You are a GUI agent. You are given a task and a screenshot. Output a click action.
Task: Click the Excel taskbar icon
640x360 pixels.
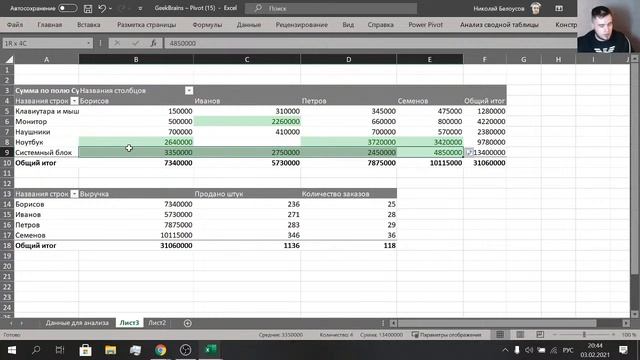(x=210, y=350)
